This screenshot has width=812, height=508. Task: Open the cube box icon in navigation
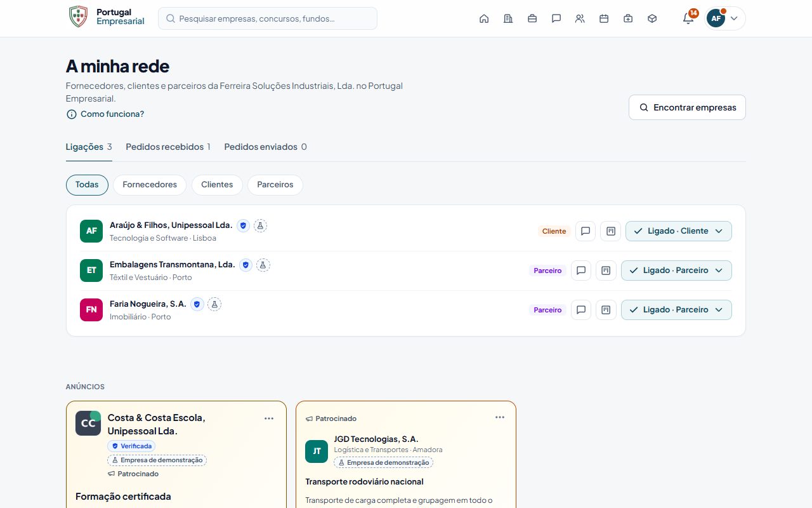[652, 18]
